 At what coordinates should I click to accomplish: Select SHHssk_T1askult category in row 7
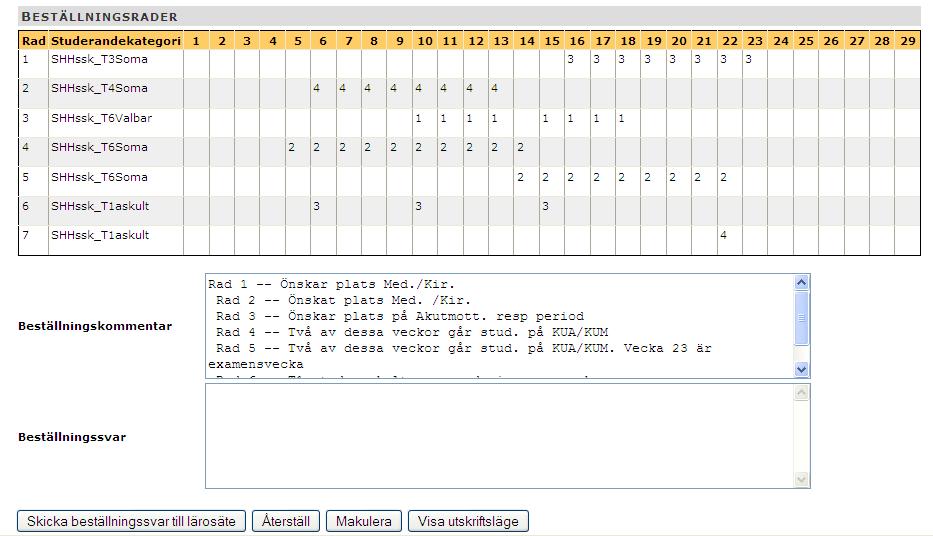(x=100, y=235)
